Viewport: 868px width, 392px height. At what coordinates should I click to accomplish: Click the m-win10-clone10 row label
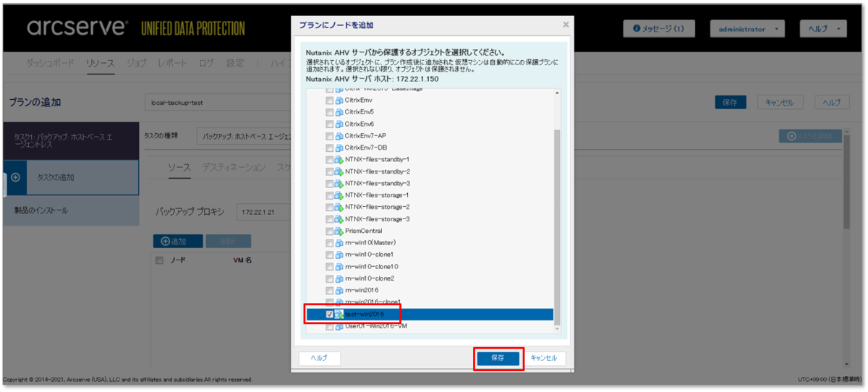pos(372,267)
